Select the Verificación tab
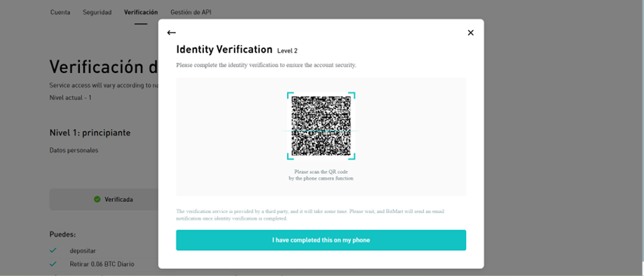 (x=141, y=13)
